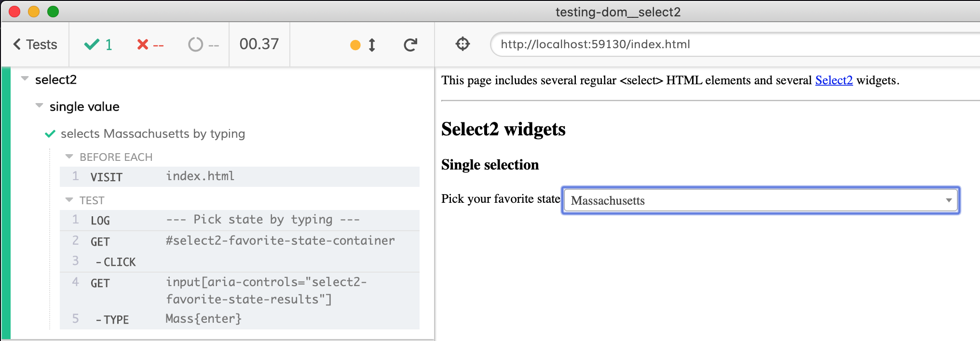Select the CLICK command row
This screenshot has width=980, height=341.
click(x=239, y=262)
